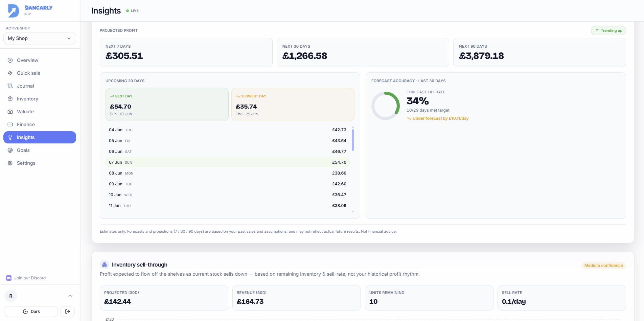644x321 pixels.
Task: Click the Settings gear icon
Action: (x=10, y=163)
